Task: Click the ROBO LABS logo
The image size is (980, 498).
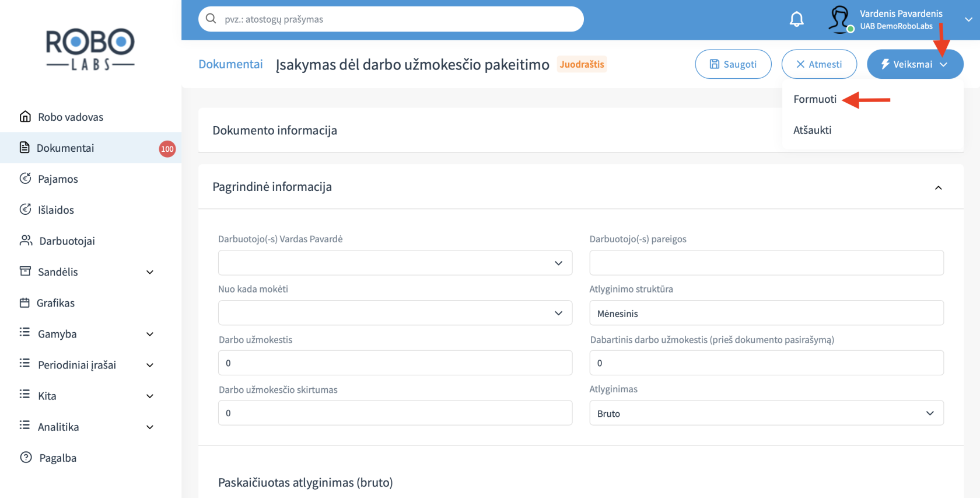Action: click(90, 50)
